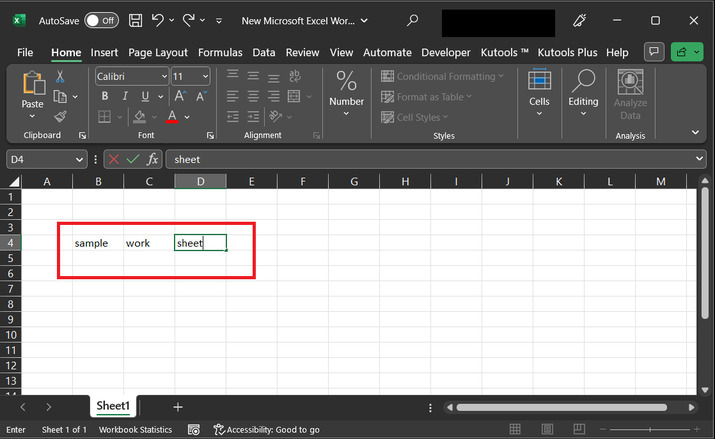Cancel cell entry with red X
This screenshot has width=715, height=439.
[114, 159]
